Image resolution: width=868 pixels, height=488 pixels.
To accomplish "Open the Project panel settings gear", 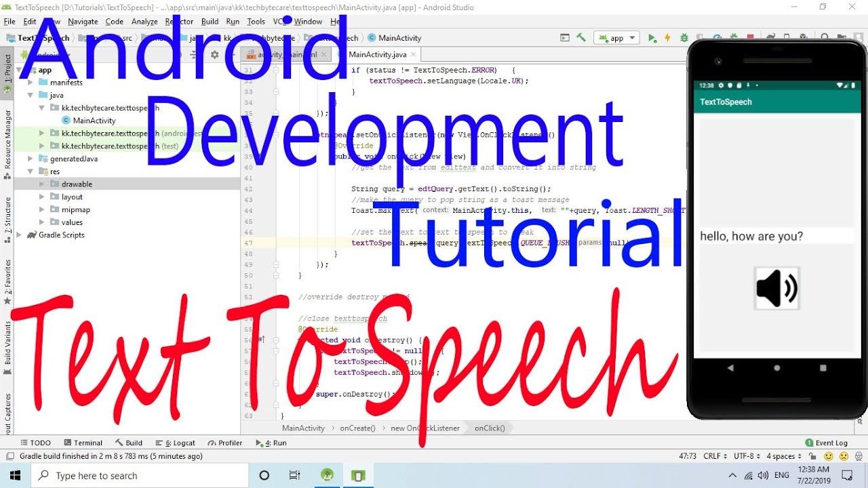I will coord(214,55).
